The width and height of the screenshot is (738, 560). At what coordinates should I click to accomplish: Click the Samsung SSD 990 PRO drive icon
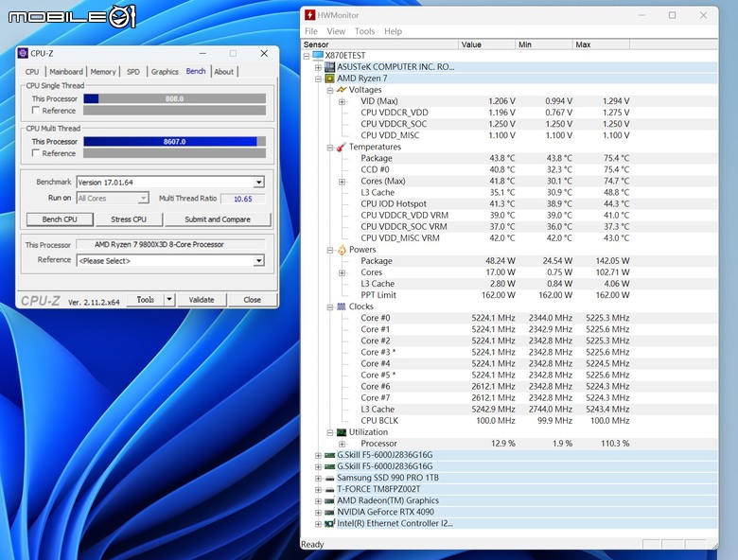click(x=329, y=478)
